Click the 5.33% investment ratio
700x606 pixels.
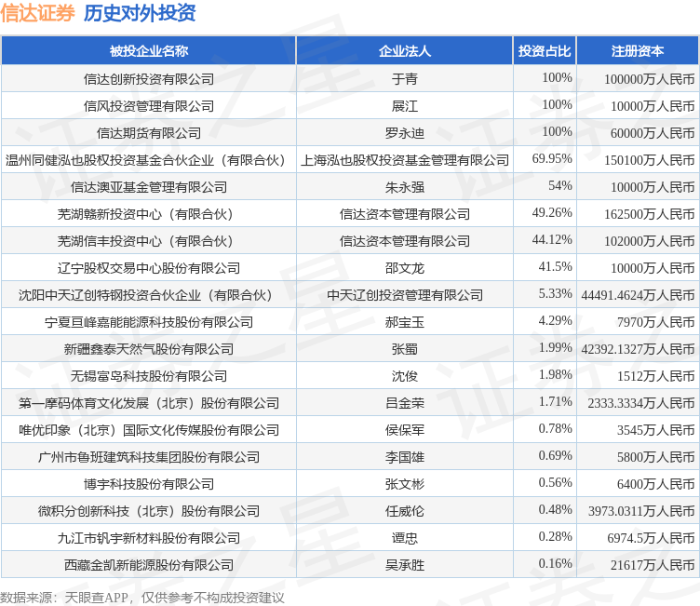click(555, 293)
